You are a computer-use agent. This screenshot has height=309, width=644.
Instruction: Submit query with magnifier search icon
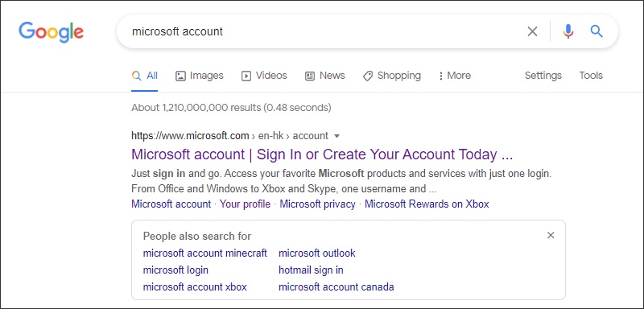pyautogui.click(x=597, y=31)
